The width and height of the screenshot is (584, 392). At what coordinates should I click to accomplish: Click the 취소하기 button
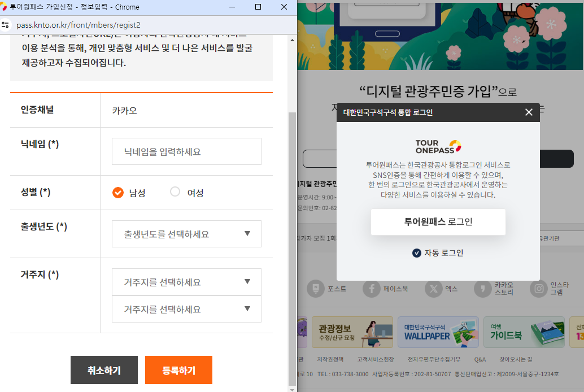pos(104,370)
